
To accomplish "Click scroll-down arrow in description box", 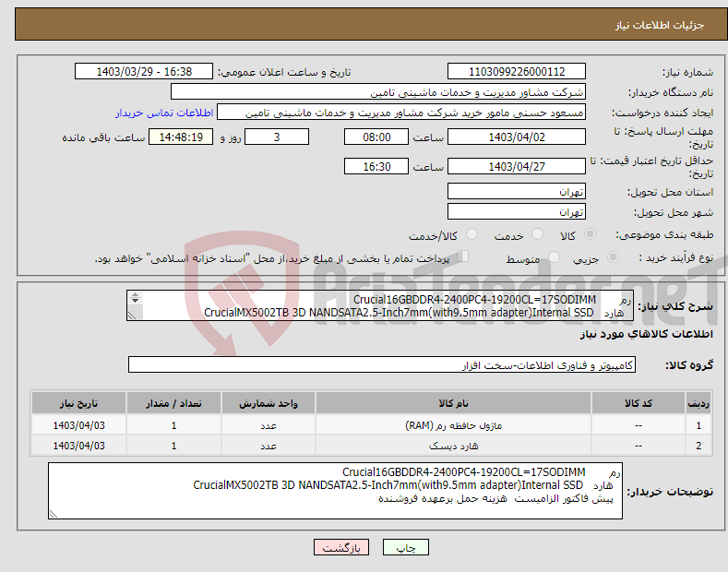I will pyautogui.click(x=135, y=301).
